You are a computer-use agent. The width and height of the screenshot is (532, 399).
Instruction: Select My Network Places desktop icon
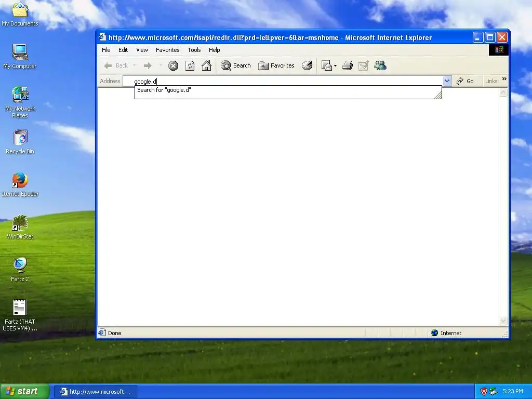[20, 102]
